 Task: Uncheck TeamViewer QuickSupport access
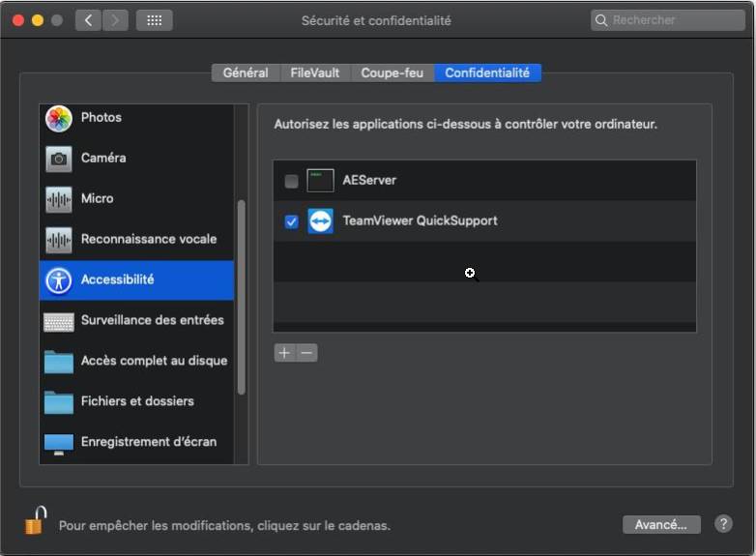[x=291, y=221]
